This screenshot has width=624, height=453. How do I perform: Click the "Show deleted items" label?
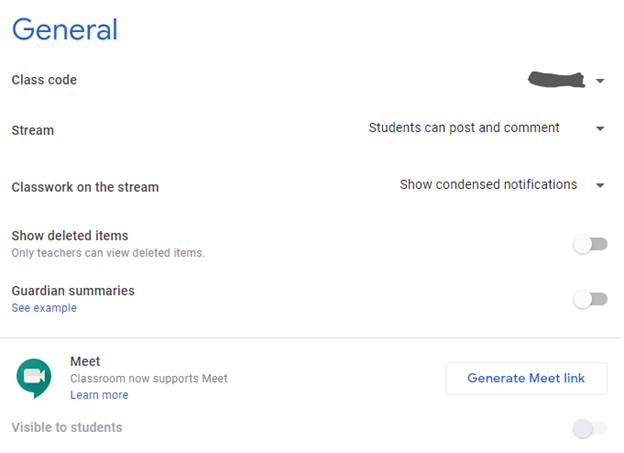pos(70,236)
